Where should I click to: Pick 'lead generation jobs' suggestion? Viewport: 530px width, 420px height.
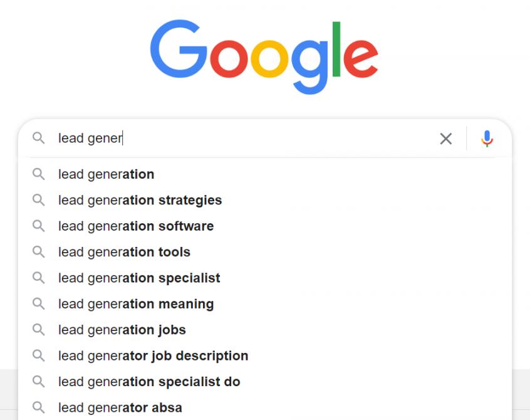coord(122,330)
